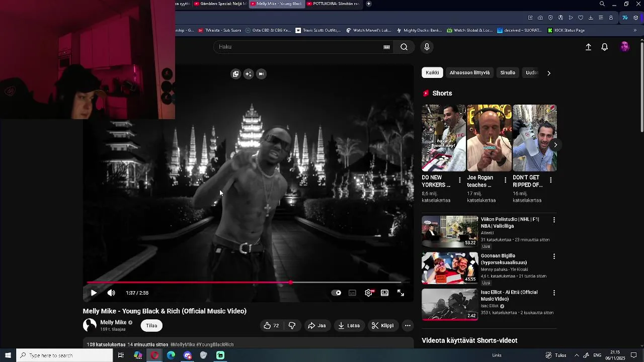Switch to theater mode view
This screenshot has width=644, height=362.
385,293
